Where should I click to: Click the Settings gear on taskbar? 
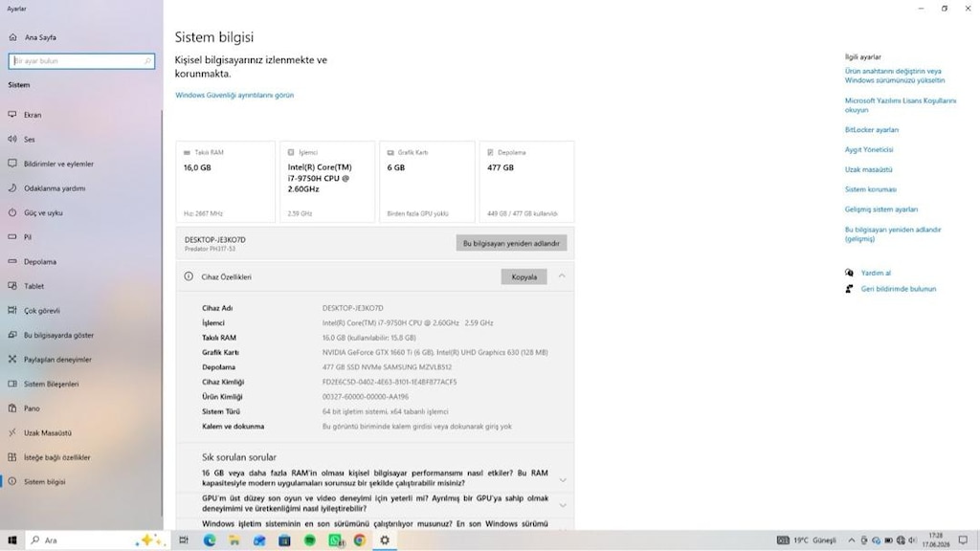[385, 540]
